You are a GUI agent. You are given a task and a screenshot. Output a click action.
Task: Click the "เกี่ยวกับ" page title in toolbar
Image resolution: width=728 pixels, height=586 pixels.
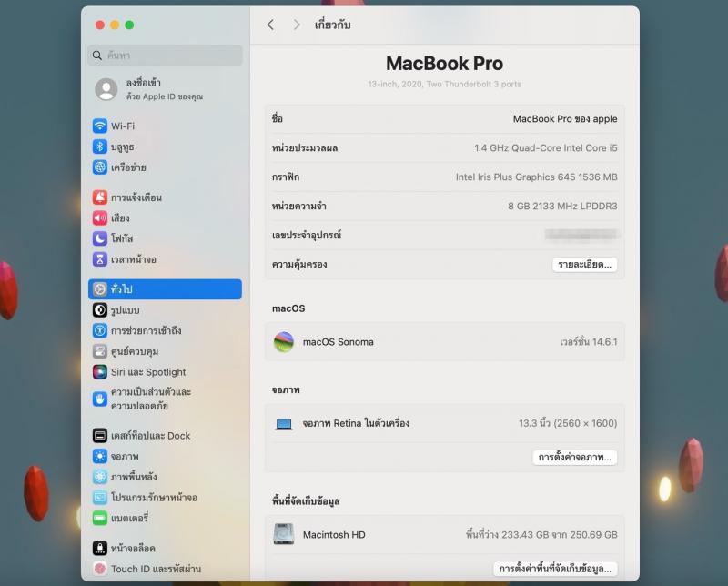click(332, 25)
